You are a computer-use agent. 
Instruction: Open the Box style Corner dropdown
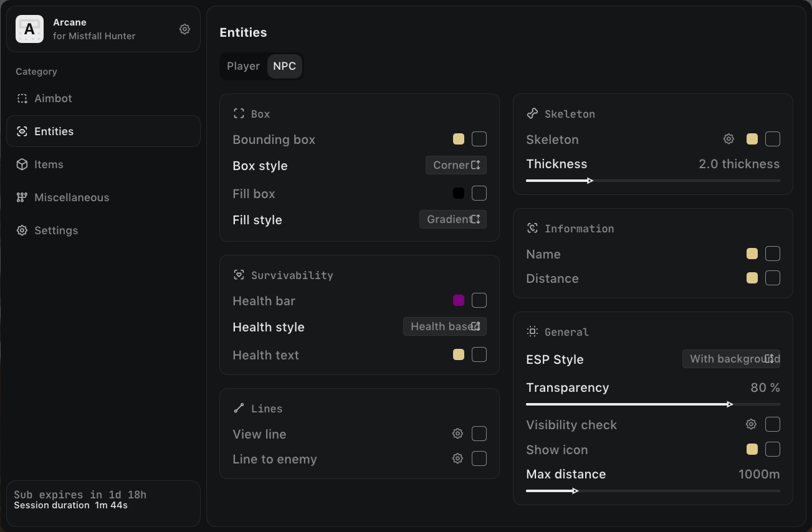(456, 165)
